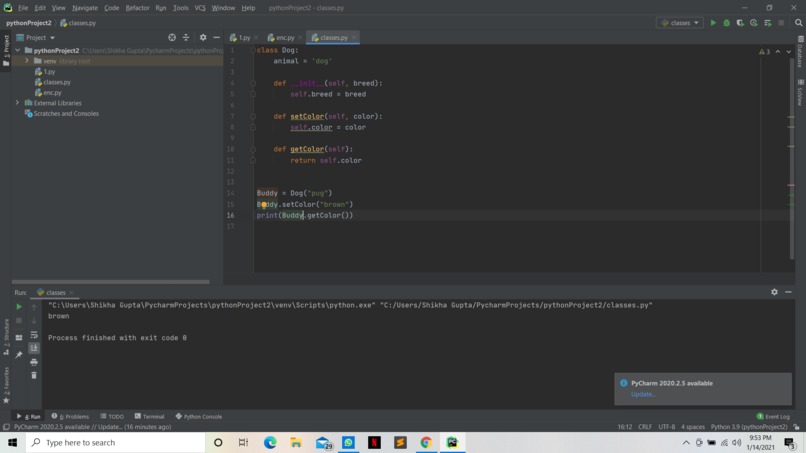Click the Search Everywhere magnifier icon
Image resolution: width=806 pixels, height=453 pixels.
click(798, 23)
